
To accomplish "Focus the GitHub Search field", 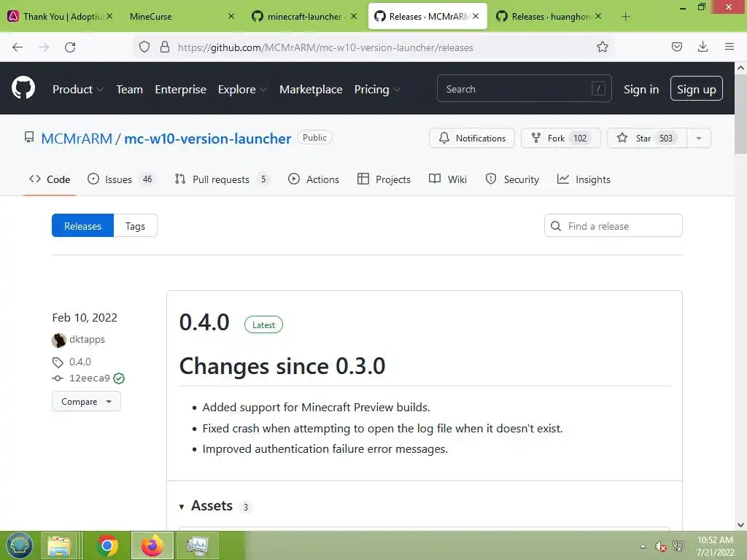I will click(524, 88).
